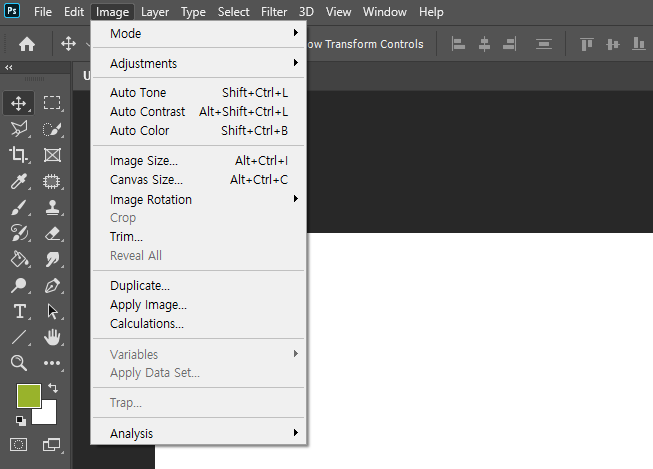Open Image Size dialog
This screenshot has width=653, height=469.
[x=198, y=161]
